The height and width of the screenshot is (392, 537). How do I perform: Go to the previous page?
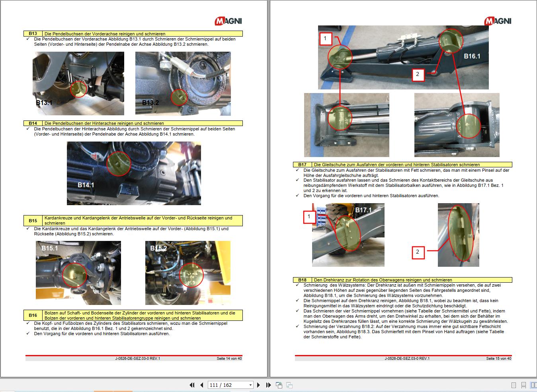tap(202, 385)
